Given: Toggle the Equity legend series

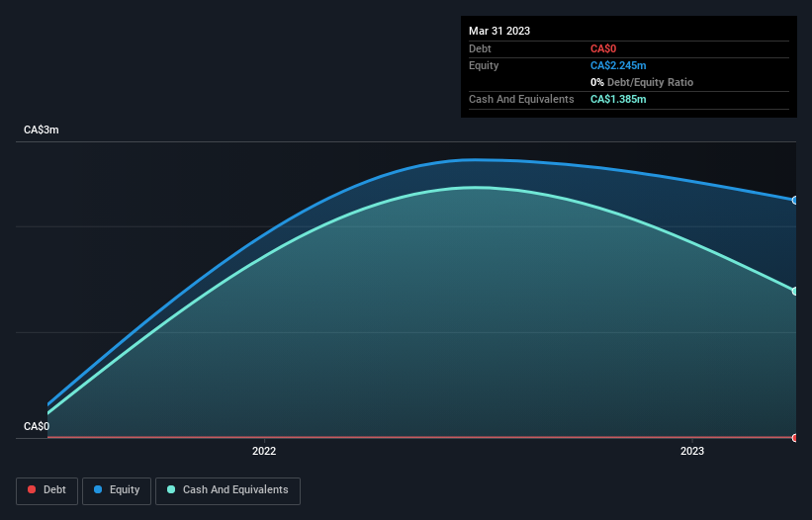Looking at the screenshot, I should tap(117, 490).
